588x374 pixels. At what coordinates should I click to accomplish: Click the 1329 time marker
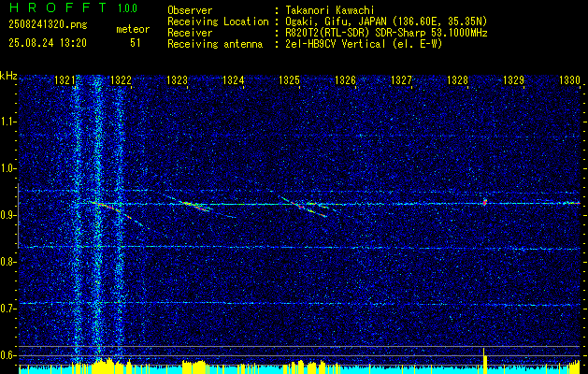coord(513,80)
